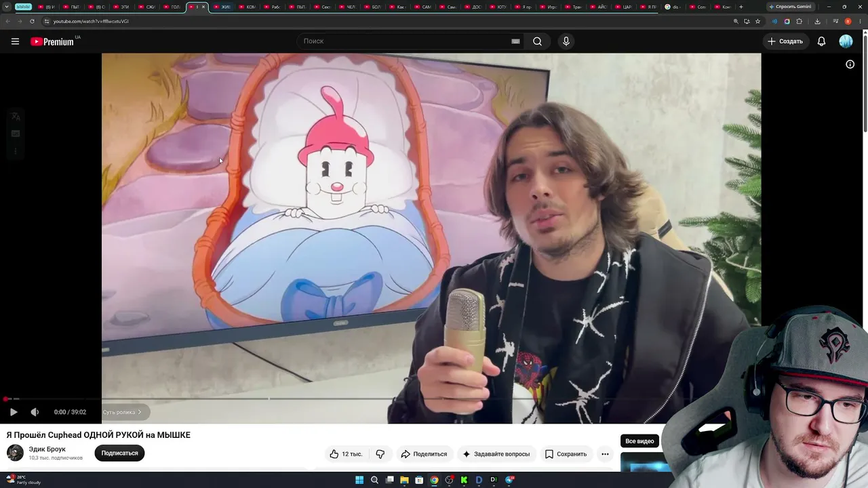Viewport: 868px width, 488px height.
Task: Click the Создать button
Action: pyautogui.click(x=785, y=41)
